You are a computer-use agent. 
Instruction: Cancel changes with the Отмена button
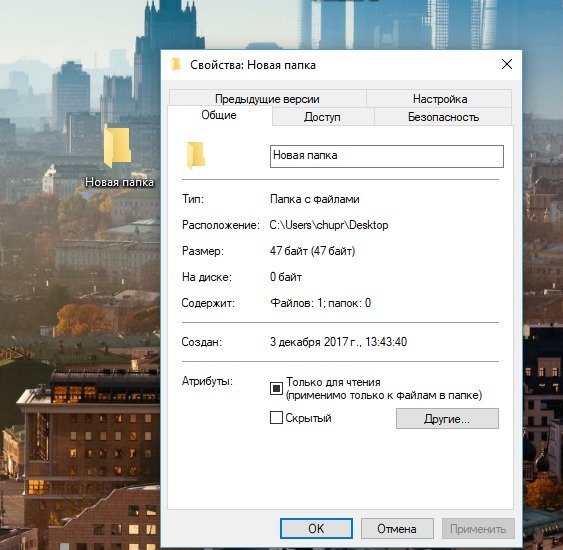pos(397,528)
